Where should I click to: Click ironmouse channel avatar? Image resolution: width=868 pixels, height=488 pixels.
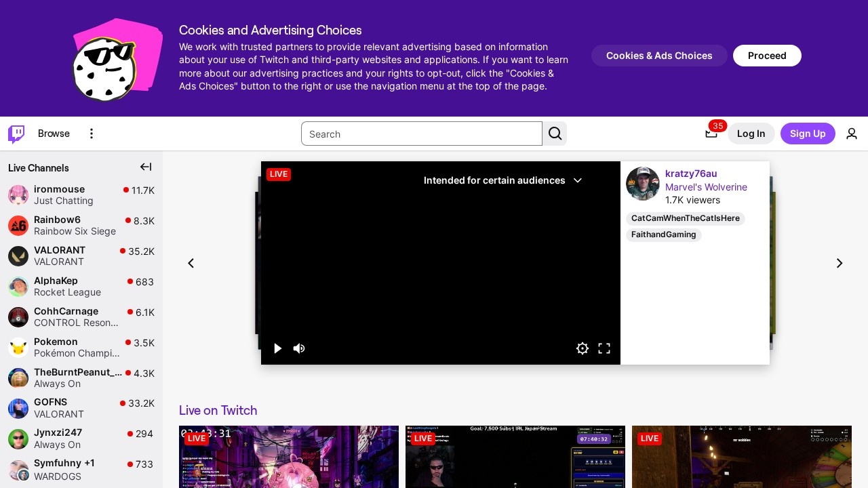click(18, 195)
